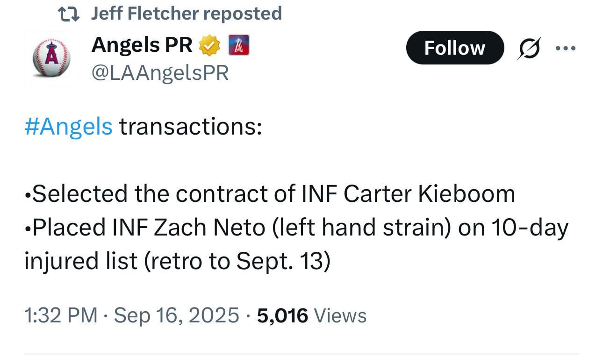Screen dimensions: 603x364
Task: Follow the Angels PR account
Action: 454,48
